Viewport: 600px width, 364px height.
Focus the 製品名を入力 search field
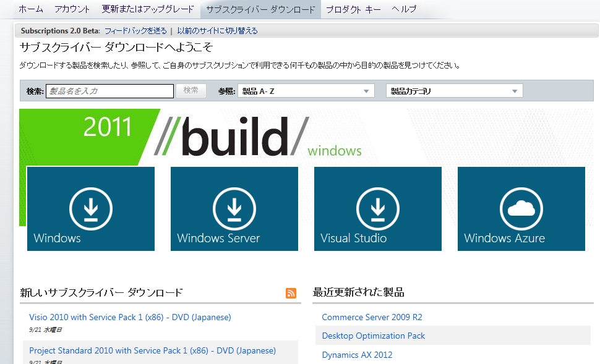click(x=110, y=91)
